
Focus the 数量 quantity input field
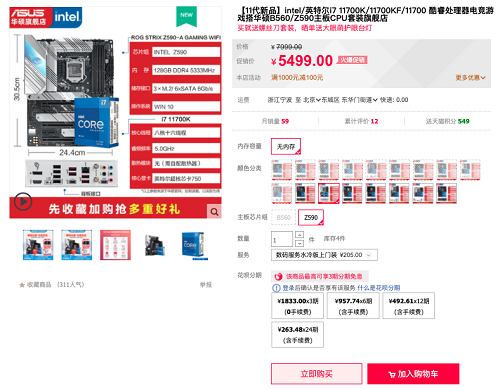[x=282, y=239]
